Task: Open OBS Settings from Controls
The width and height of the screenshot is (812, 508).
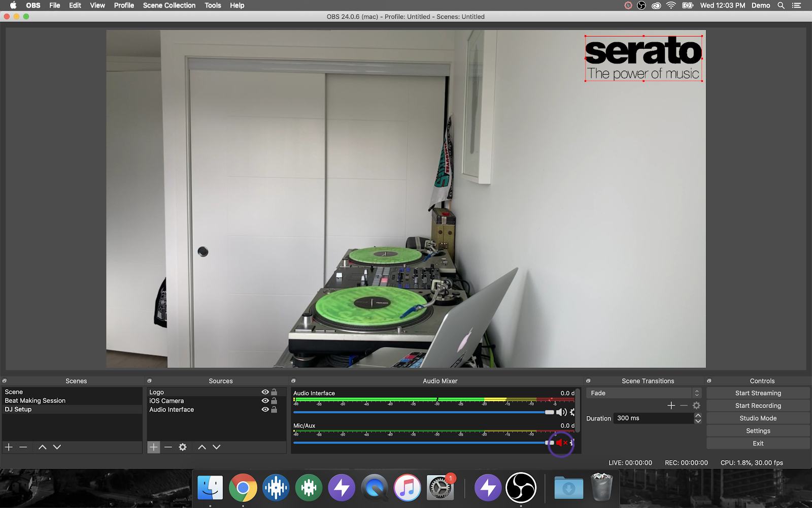Action: click(758, 431)
